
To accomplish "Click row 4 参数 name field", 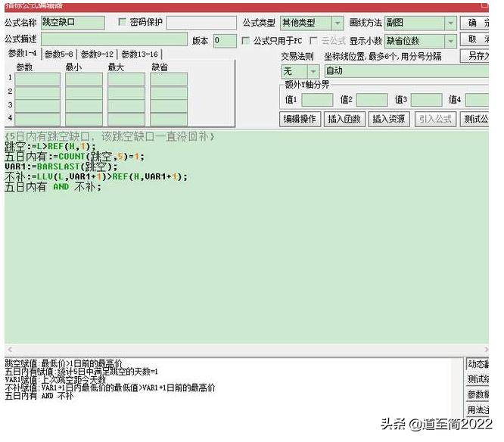I will 37,120.
